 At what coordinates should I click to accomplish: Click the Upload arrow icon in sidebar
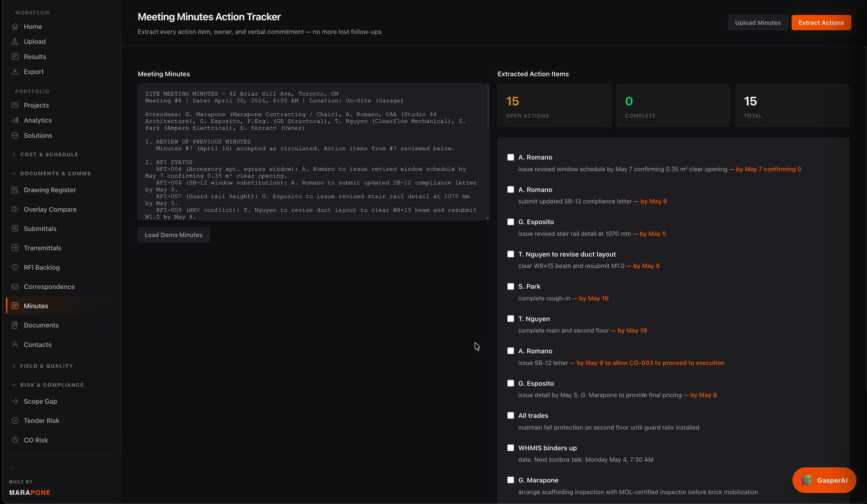click(15, 42)
